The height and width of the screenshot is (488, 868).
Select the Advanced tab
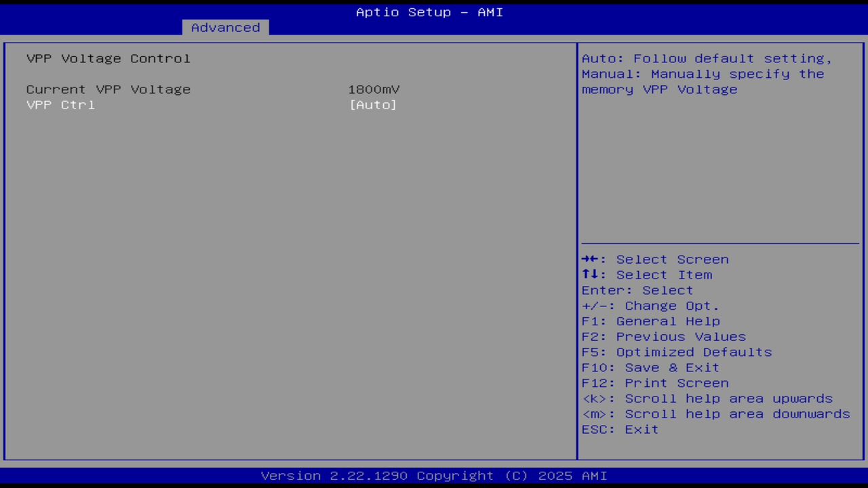(x=225, y=27)
